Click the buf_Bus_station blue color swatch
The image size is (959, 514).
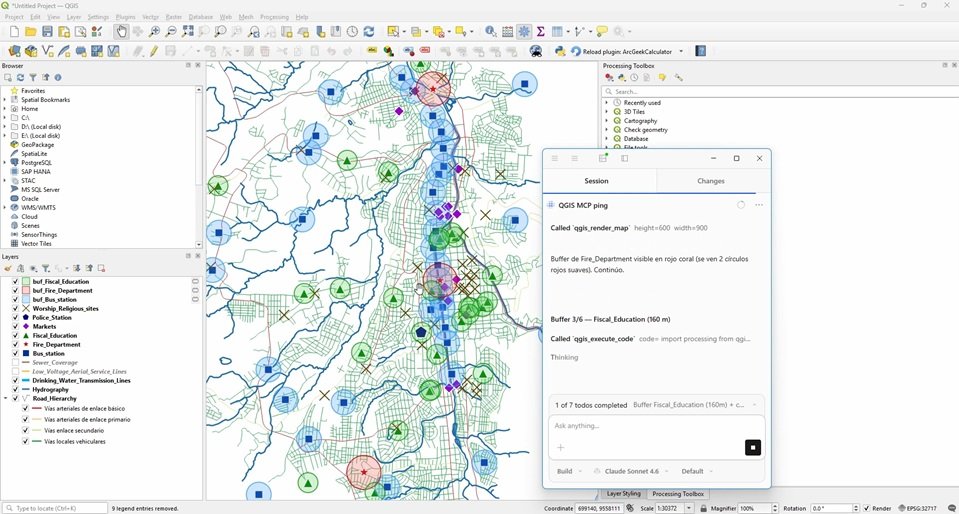pos(26,300)
